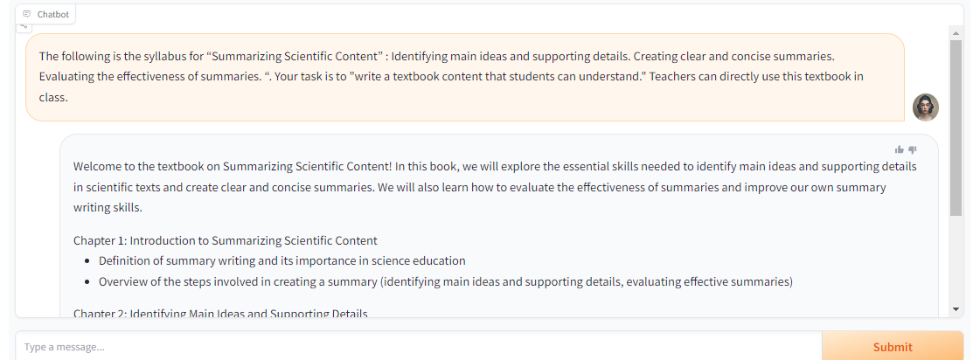Click the 'writing skills.' line in bot reply

coord(108,208)
